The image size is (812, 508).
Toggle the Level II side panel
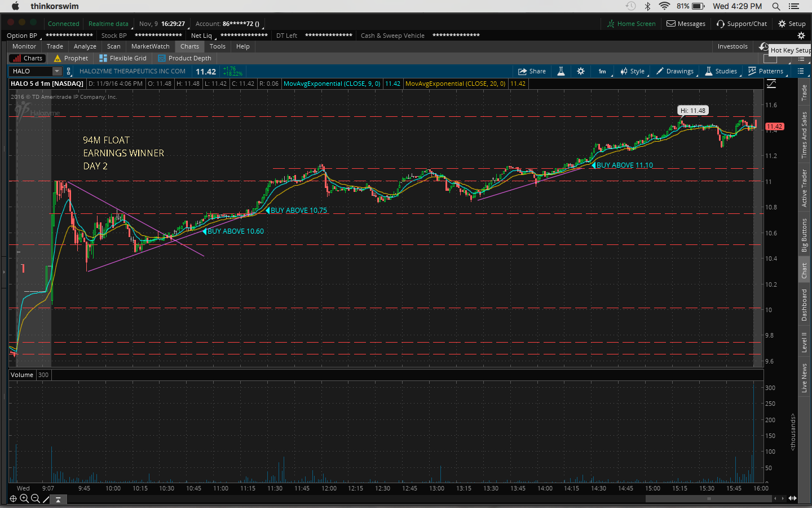[x=804, y=342]
